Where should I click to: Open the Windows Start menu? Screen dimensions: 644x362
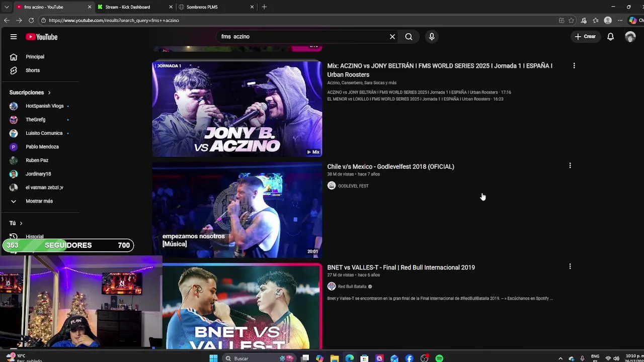(213, 358)
